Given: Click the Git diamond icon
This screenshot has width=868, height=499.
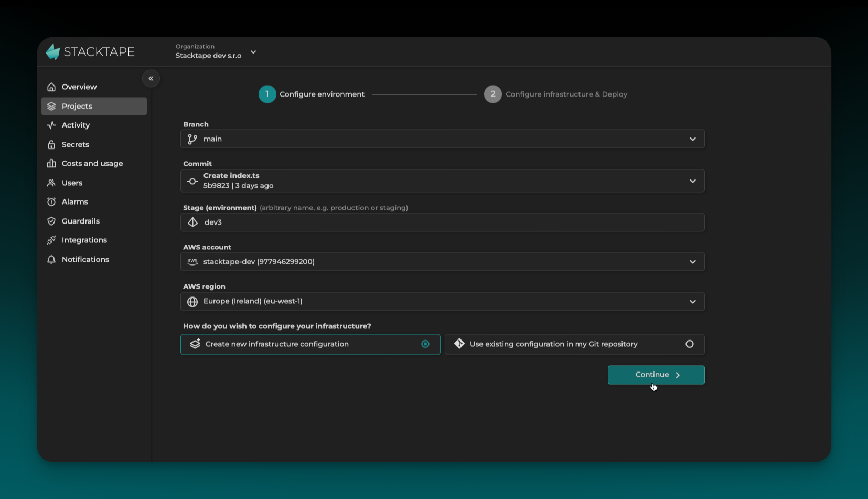Looking at the screenshot, I should coord(459,344).
